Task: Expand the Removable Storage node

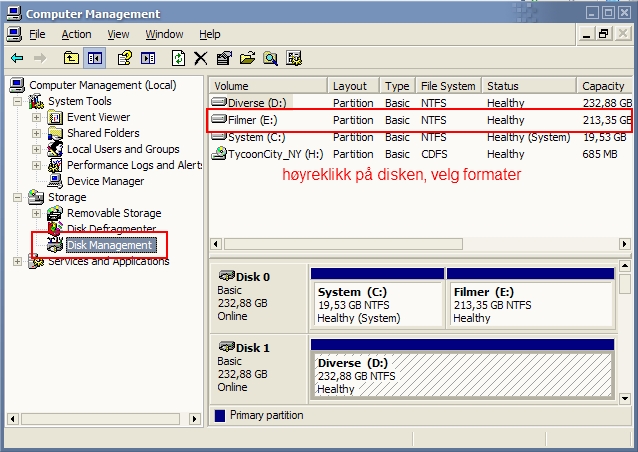Action: click(36, 213)
